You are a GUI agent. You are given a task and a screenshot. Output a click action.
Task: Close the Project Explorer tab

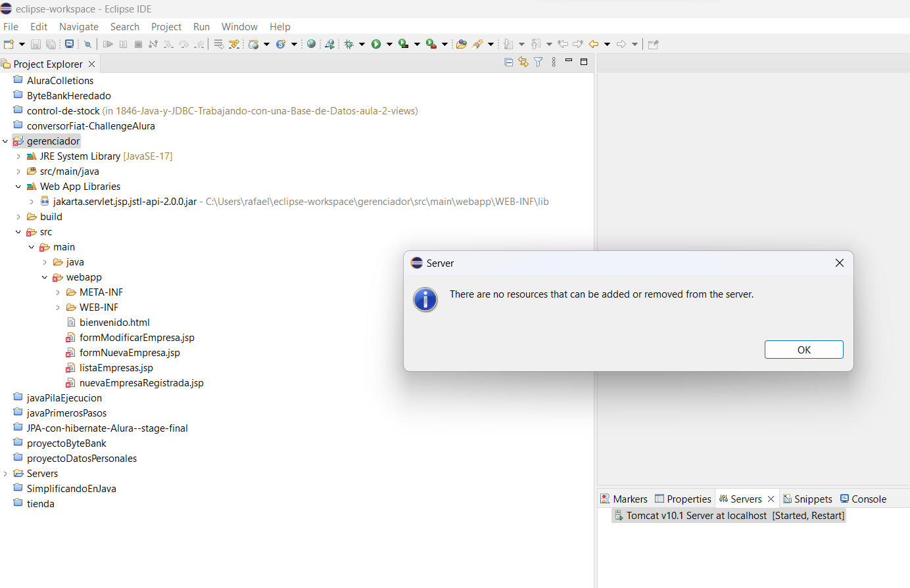(92, 64)
